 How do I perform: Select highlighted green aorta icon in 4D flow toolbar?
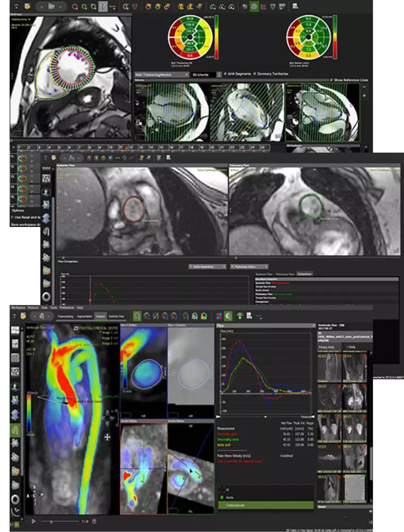click(x=137, y=316)
